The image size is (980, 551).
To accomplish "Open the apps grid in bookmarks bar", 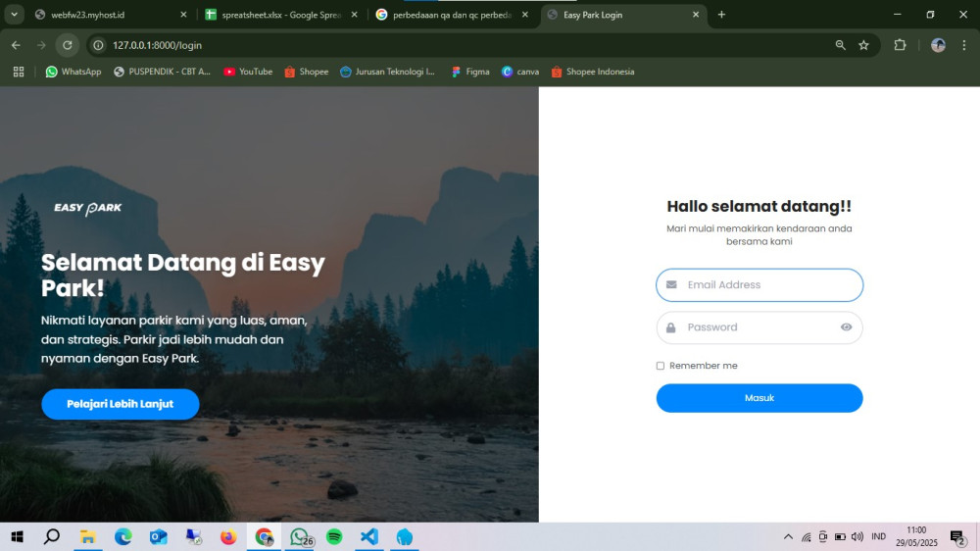I will (19, 72).
